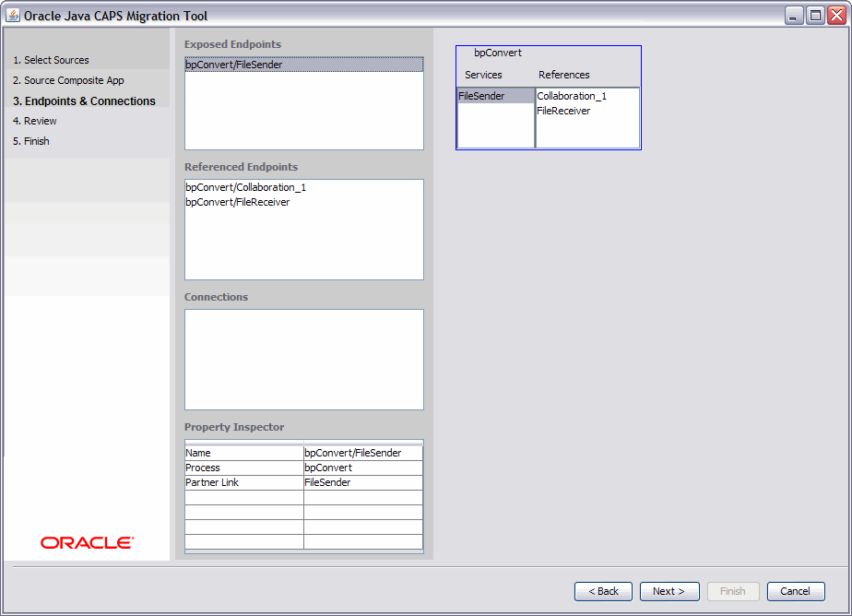Viewport: 852px width, 616px height.
Task: Click the Services column header
Action: pos(483,75)
